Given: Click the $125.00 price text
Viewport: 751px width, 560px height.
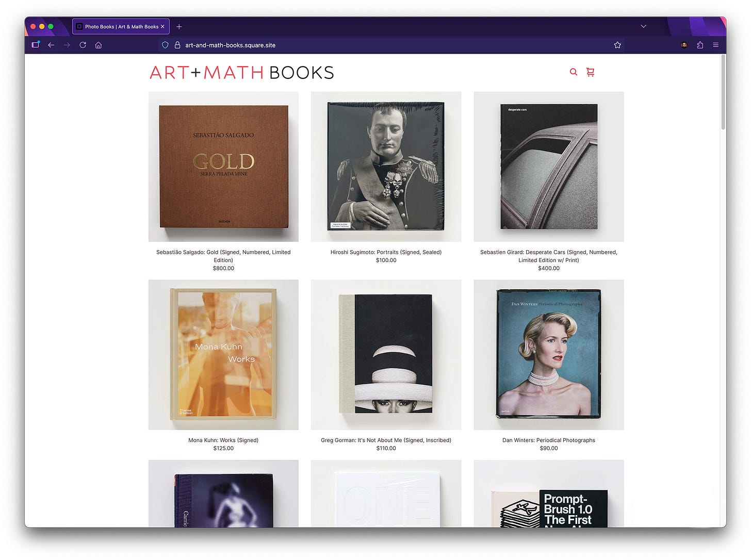Looking at the screenshot, I should tap(223, 449).
